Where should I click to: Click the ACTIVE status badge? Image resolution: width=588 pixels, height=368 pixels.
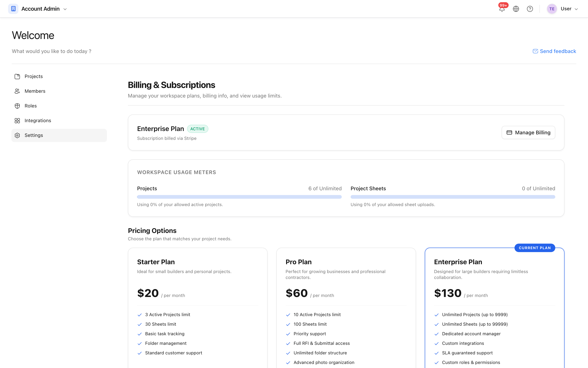(198, 129)
